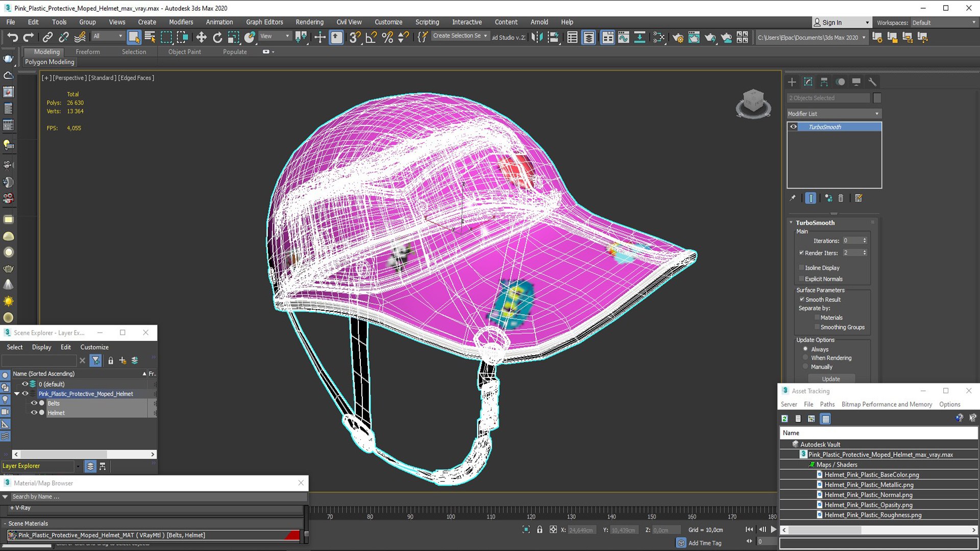Toggle TurboSmooth modifier eye visibility
980x551 pixels.
coord(793,127)
